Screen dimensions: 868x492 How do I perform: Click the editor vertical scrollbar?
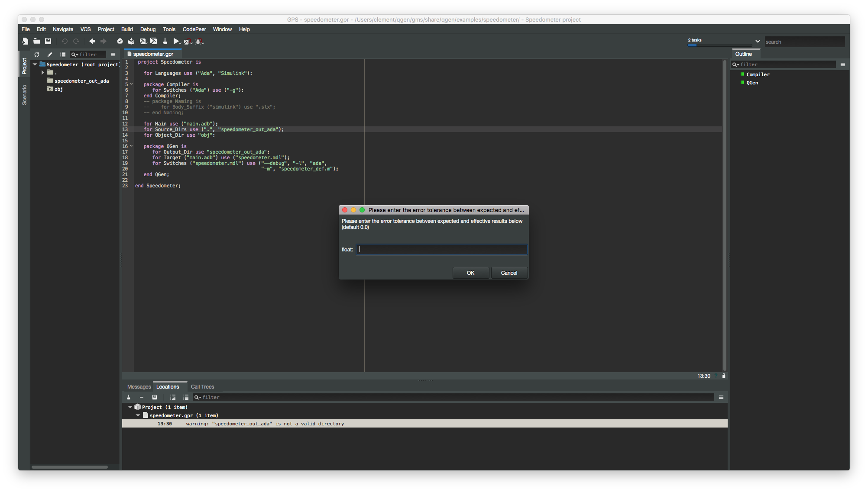(725, 215)
